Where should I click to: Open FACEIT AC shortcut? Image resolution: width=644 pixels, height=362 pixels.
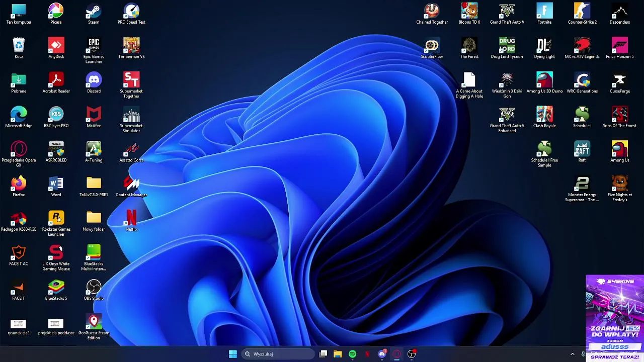19,255
